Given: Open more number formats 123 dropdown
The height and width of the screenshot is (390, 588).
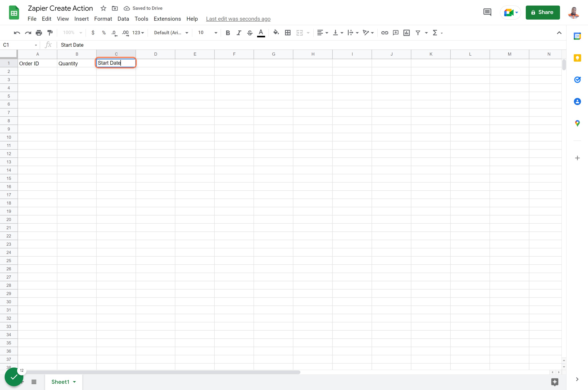Looking at the screenshot, I should (x=138, y=33).
